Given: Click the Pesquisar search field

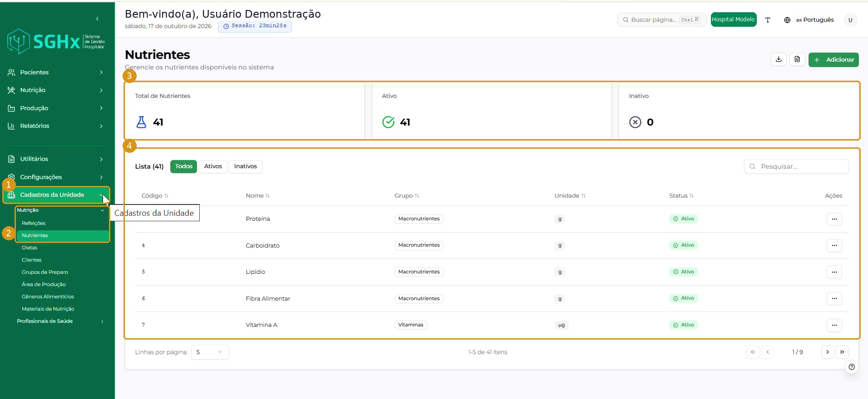Looking at the screenshot, I should (796, 166).
